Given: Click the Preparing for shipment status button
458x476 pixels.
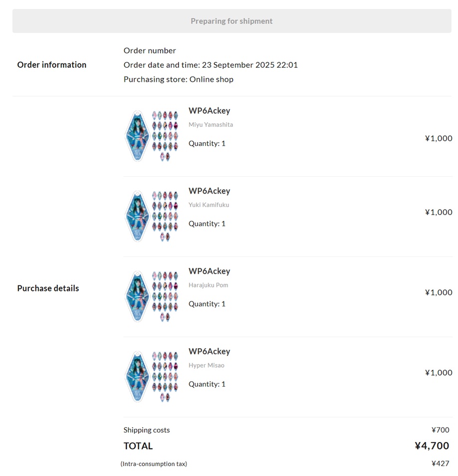Looking at the screenshot, I should (231, 21).
